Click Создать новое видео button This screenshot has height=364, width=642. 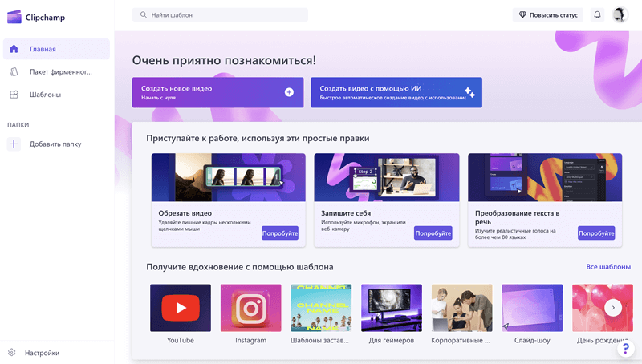point(217,92)
